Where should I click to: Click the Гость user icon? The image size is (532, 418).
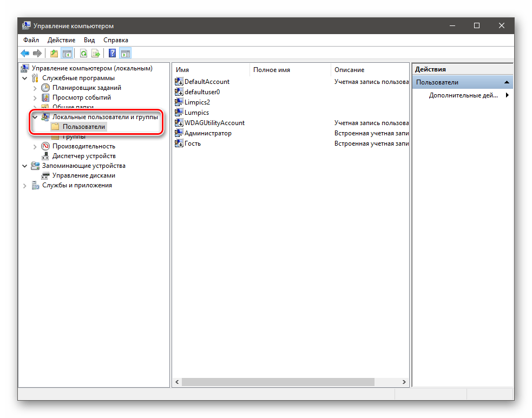coord(179,143)
